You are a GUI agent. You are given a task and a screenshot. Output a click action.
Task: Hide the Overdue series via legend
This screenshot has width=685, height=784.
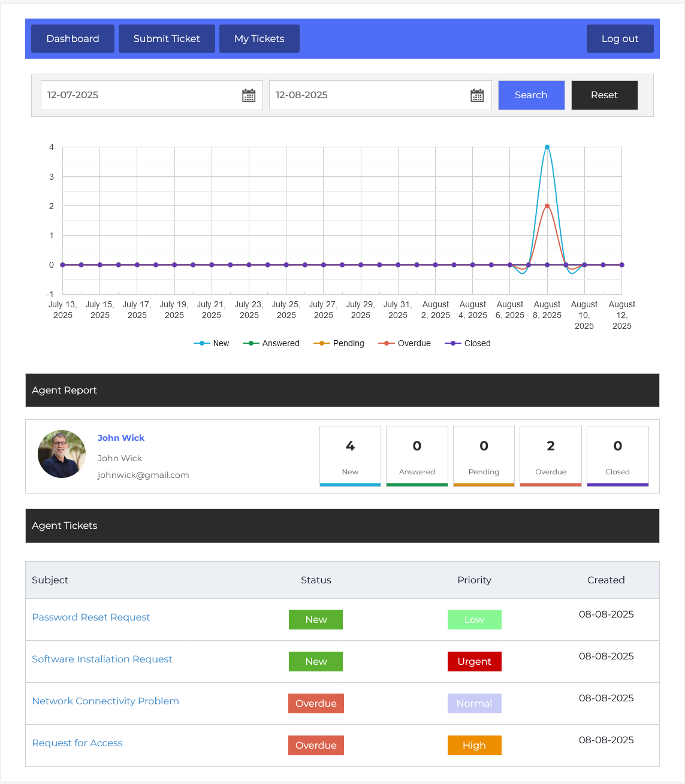pyautogui.click(x=405, y=343)
